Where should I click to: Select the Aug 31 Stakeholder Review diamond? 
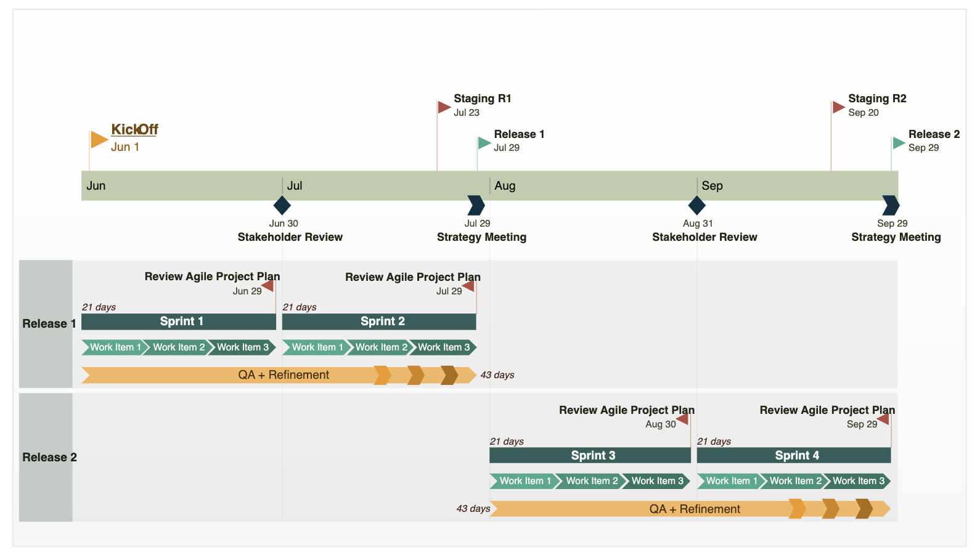pyautogui.click(x=696, y=205)
